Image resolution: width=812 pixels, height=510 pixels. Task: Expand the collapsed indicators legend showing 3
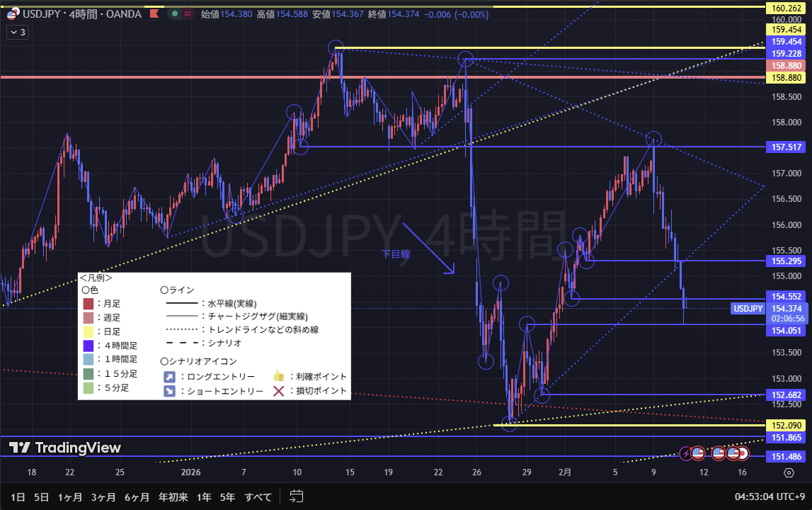tap(17, 32)
